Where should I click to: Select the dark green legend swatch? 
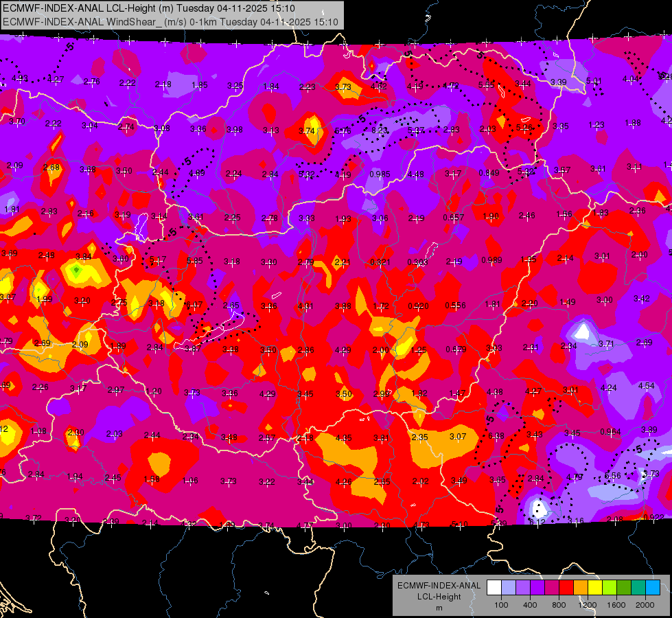(624, 587)
